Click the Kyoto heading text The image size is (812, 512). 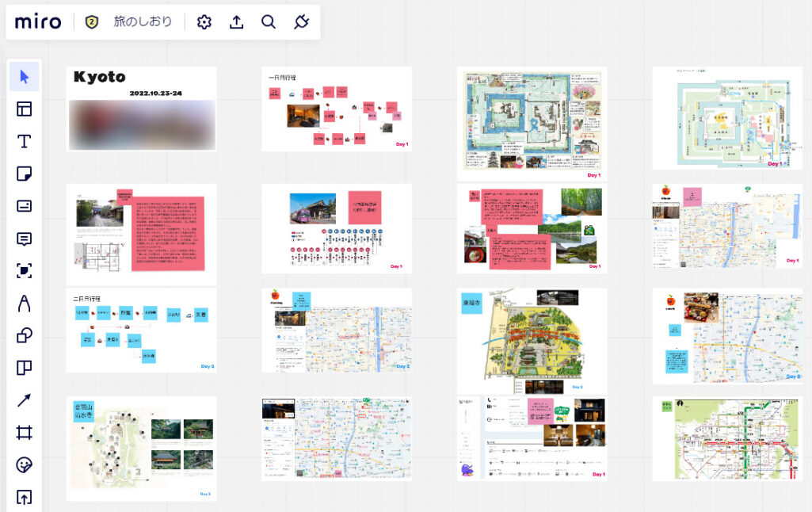tap(100, 77)
